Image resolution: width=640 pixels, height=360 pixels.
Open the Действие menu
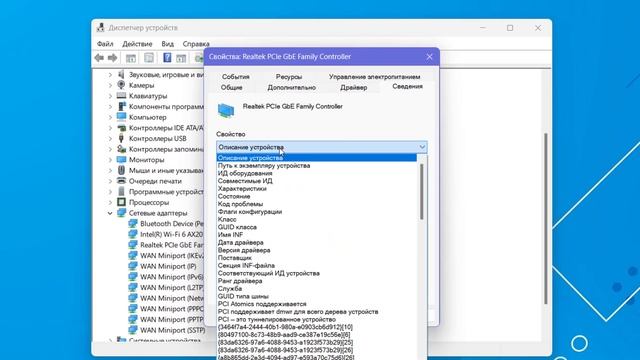coord(137,44)
